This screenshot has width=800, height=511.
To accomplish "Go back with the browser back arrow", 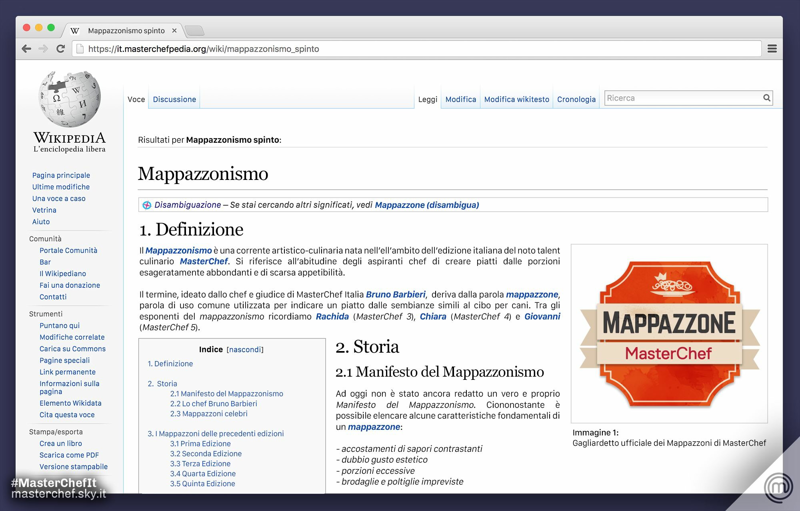I will [x=27, y=49].
